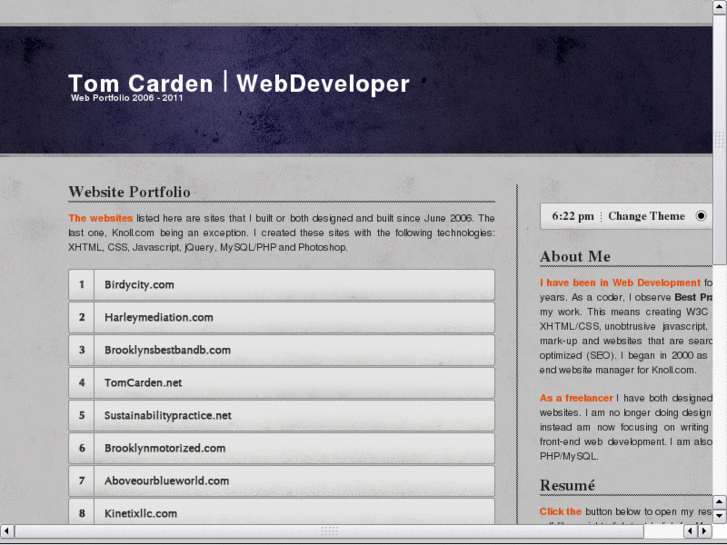Click the number 5 cell beside Sustainabilitypractice.net
The width and height of the screenshot is (727, 545).
click(x=82, y=416)
